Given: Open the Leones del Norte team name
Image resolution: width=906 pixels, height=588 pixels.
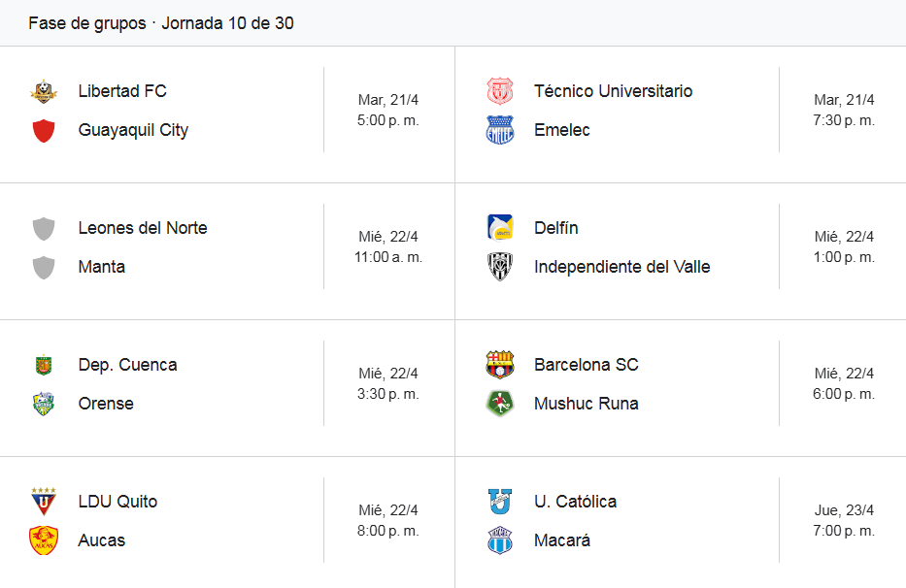Looking at the screenshot, I should (143, 228).
